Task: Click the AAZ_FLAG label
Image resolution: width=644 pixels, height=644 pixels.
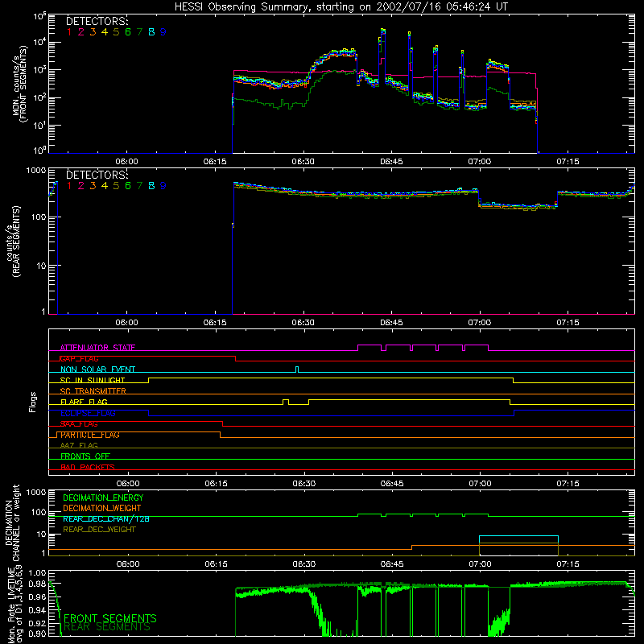Action: click(x=79, y=445)
